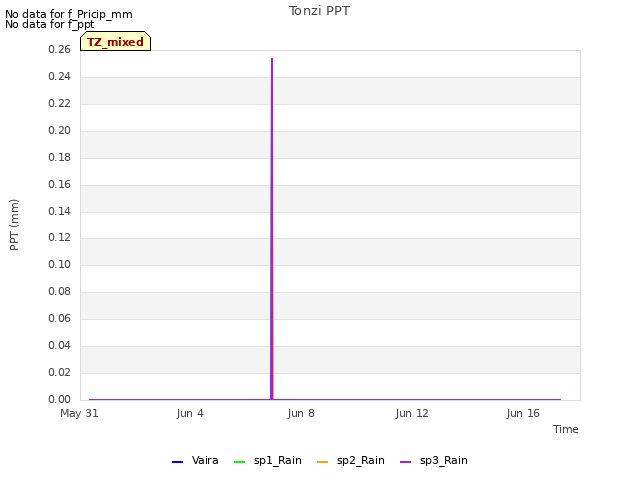Toggle the sp2_Rain legend entry

pos(351,461)
